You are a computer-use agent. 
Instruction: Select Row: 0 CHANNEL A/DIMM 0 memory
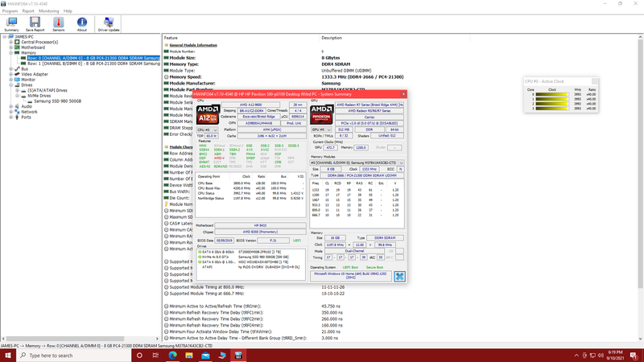93,58
